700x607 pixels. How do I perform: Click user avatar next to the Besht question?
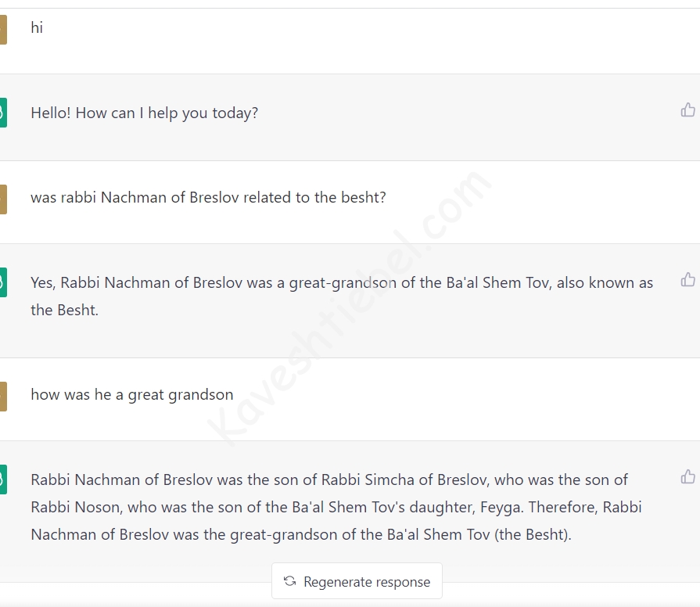pos(3,199)
